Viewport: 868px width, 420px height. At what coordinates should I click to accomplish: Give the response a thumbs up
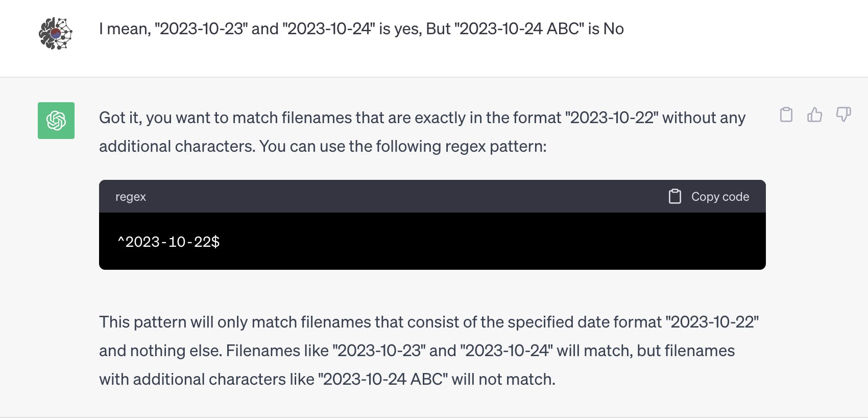point(815,115)
